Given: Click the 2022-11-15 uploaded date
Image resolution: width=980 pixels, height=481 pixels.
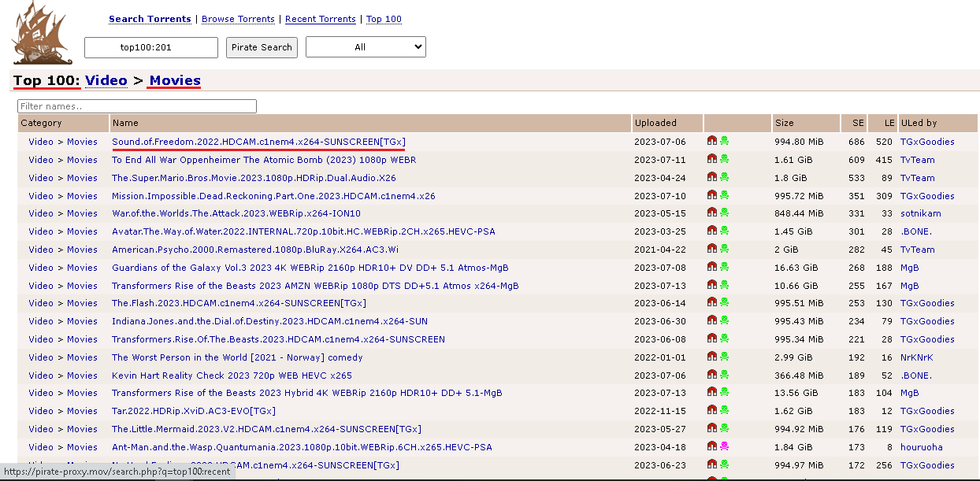Looking at the screenshot, I should [x=659, y=411].
